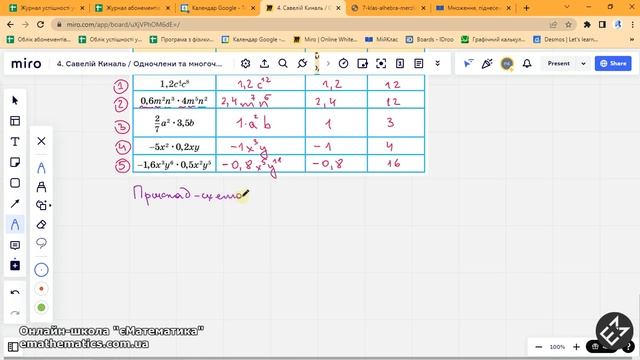Choose the first pen in pen panel
640x360 pixels.
[x=41, y=168]
